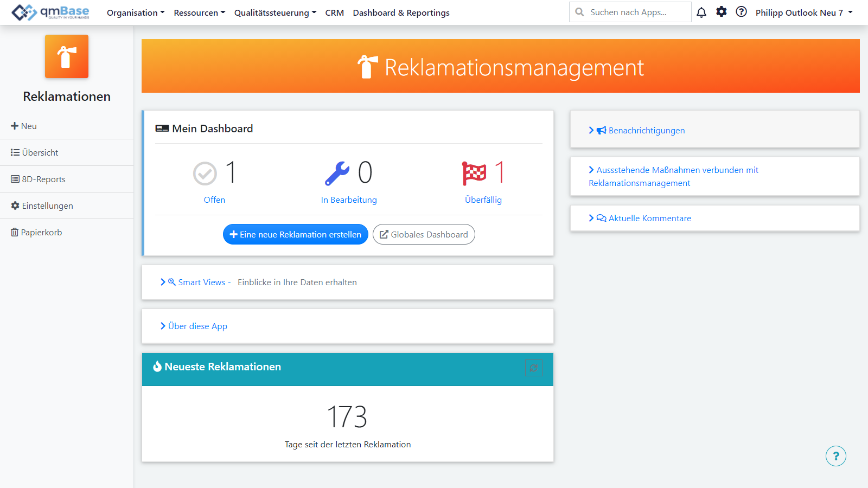Open the Ressourcen dropdown menu
The image size is (868, 488).
coord(200,12)
